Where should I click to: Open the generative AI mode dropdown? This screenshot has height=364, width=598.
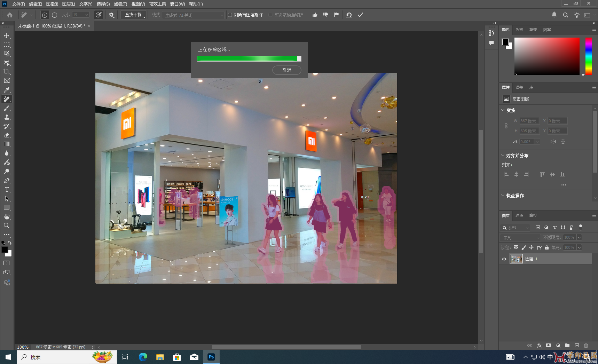coord(193,15)
